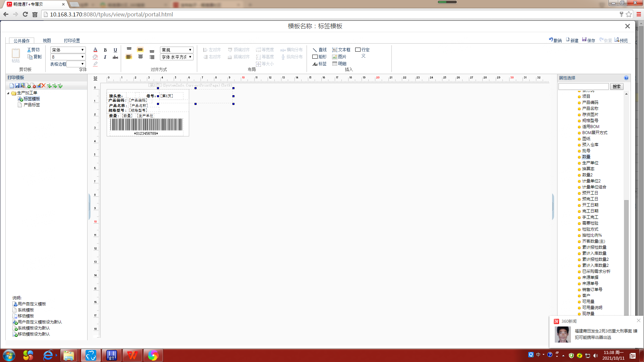The image size is (644, 362).
Task: Click 保存 save button
Action: (589, 40)
